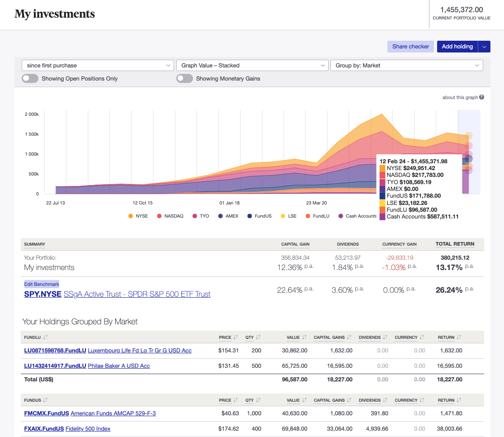Sort FUNDLU table by Value arrows
The width and height of the screenshot is (504, 437).
(304, 337)
